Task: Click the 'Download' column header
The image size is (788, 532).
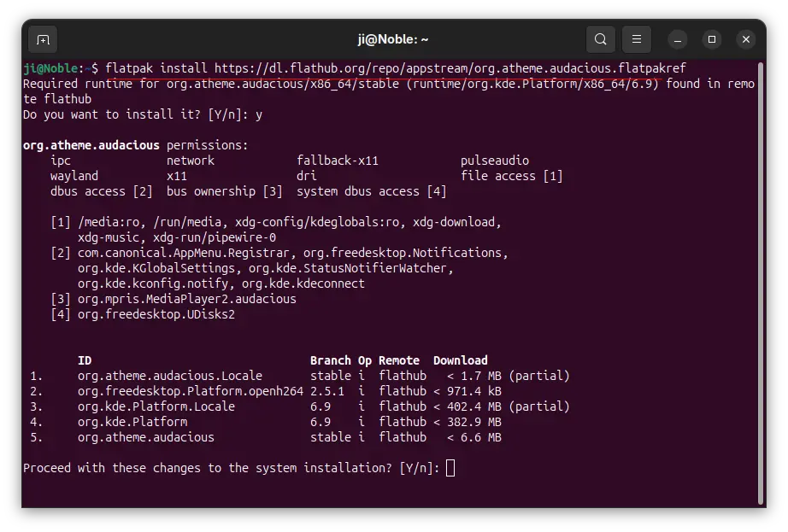Action: [461, 361]
